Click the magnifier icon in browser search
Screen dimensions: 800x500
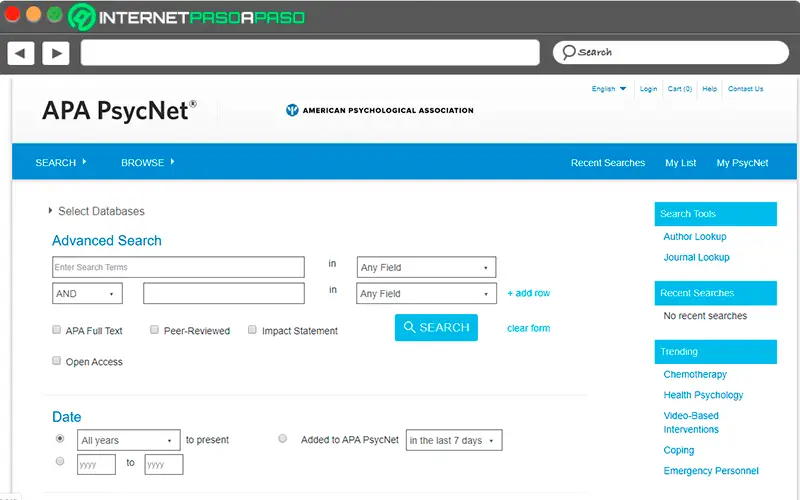[568, 53]
